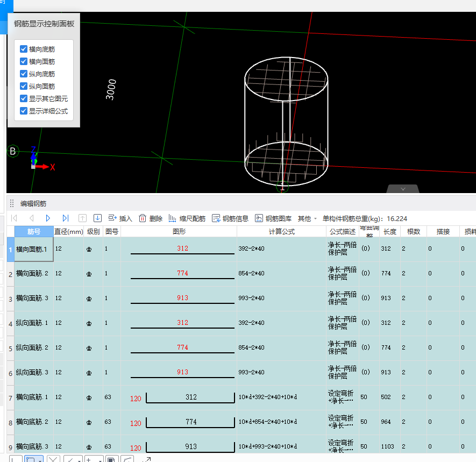This screenshot has height=462, width=476.
Task: Open 钢筋信息 rebar info
Action: point(230,218)
